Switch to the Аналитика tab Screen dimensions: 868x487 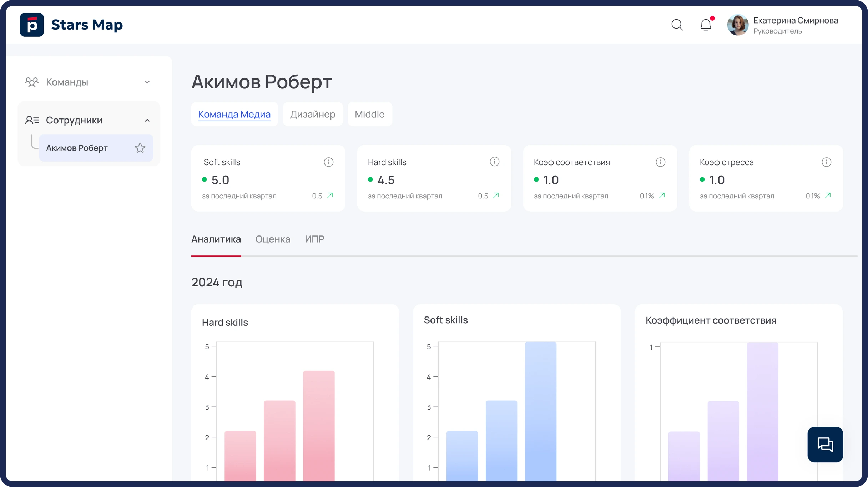point(216,239)
